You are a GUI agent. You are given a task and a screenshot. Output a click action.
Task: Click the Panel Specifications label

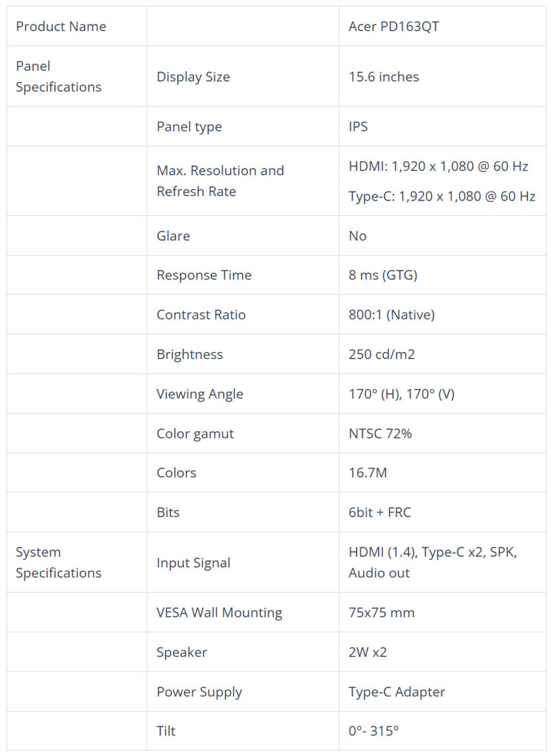(x=58, y=76)
